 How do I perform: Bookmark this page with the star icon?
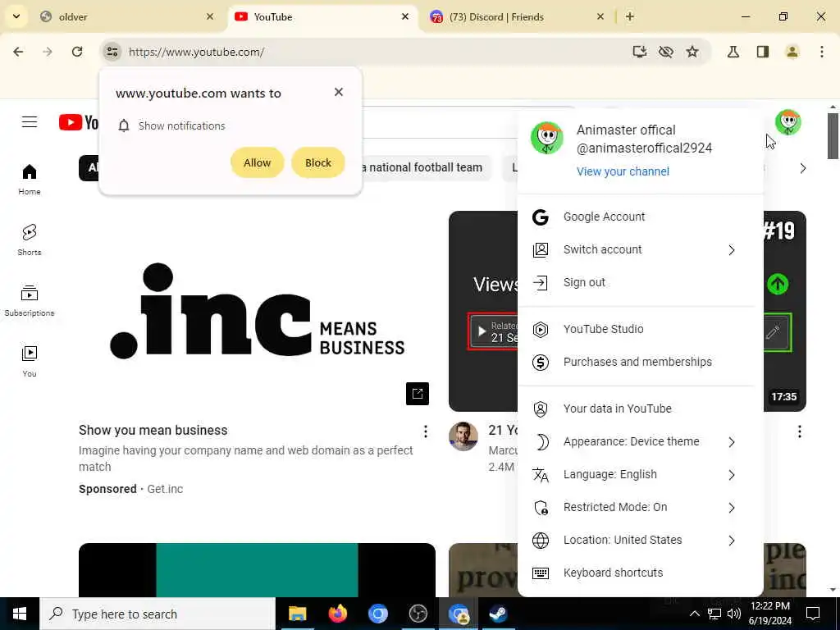692,52
